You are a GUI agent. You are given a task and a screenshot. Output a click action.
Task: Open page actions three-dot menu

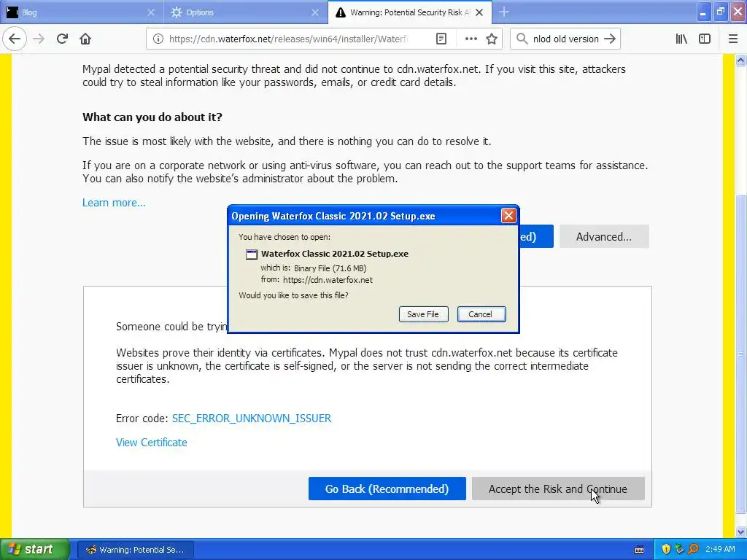click(x=471, y=39)
